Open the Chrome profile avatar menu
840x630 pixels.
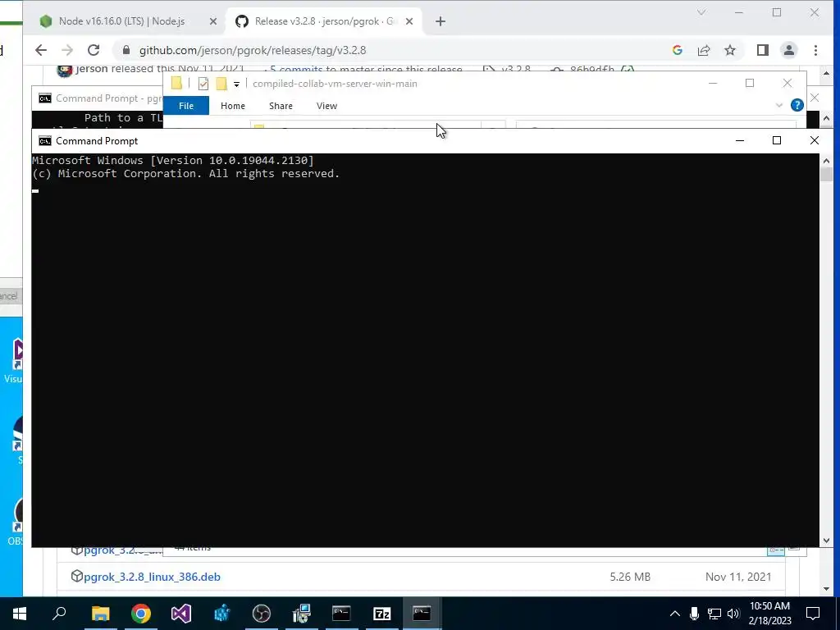pos(789,50)
